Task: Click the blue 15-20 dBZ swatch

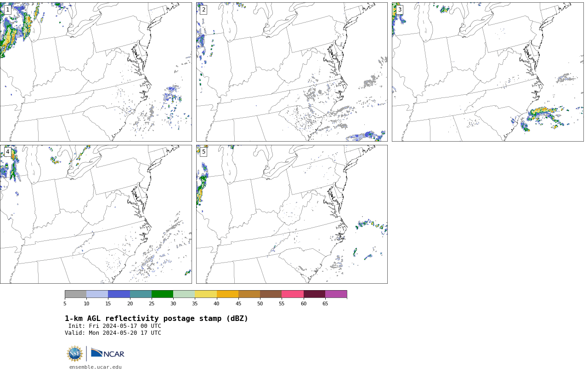Action: tap(119, 294)
